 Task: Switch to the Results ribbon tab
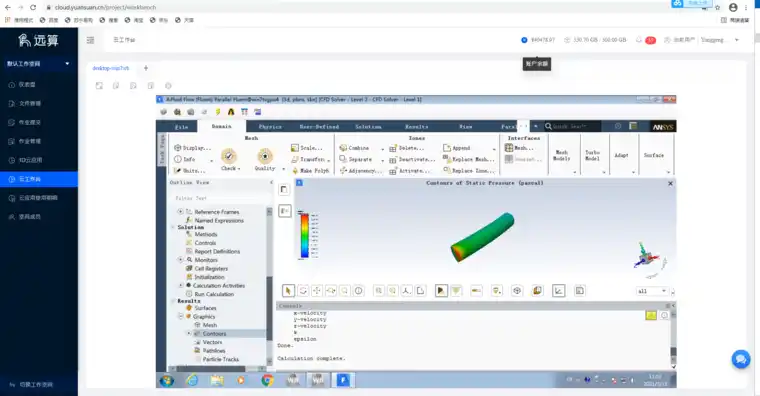tap(416, 127)
